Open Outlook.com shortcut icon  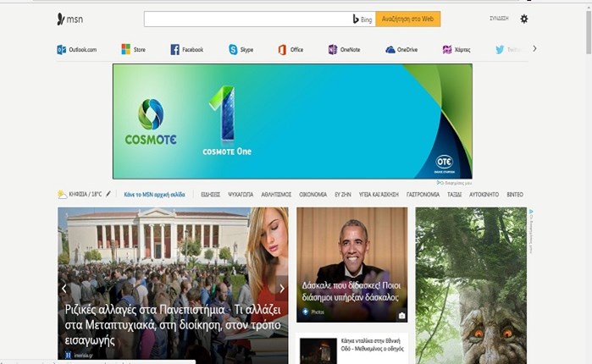point(61,49)
